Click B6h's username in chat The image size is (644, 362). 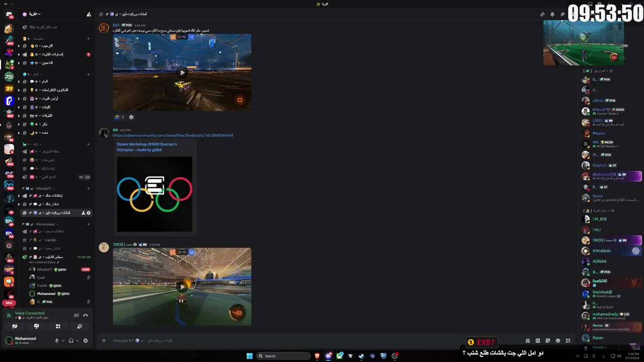[116, 25]
